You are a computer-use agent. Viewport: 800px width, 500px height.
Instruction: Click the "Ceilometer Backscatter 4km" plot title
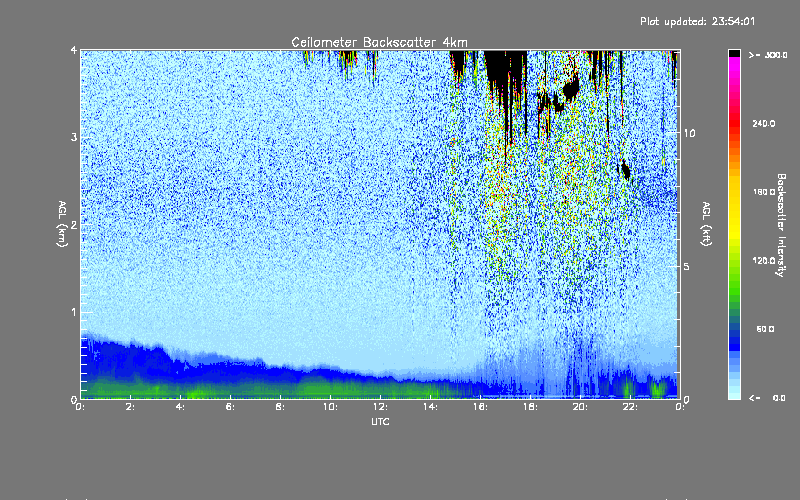point(379,42)
